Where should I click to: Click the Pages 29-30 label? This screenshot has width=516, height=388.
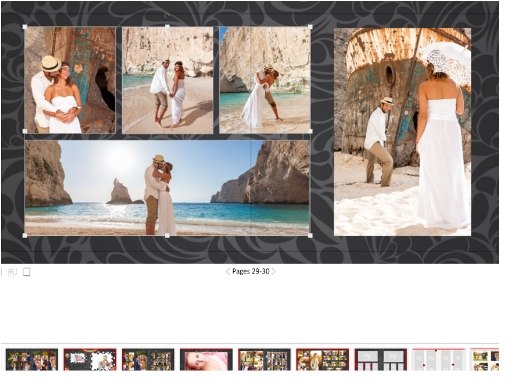pyautogui.click(x=251, y=271)
